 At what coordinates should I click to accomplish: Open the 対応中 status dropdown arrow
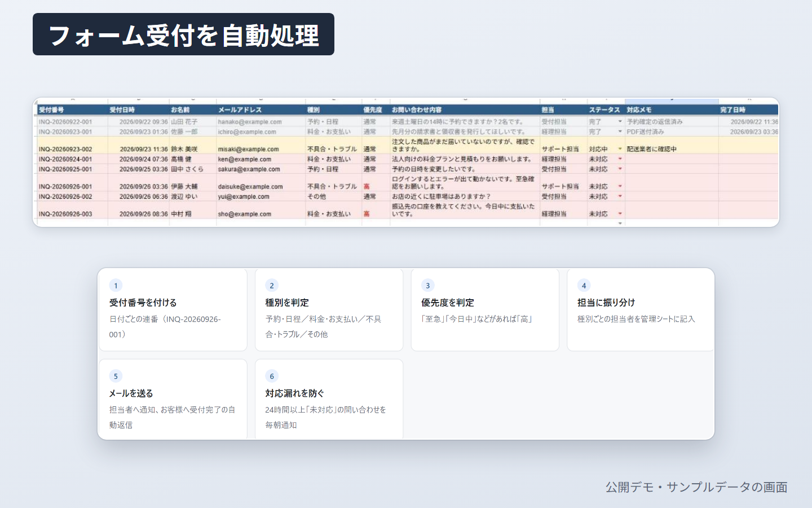(x=620, y=149)
